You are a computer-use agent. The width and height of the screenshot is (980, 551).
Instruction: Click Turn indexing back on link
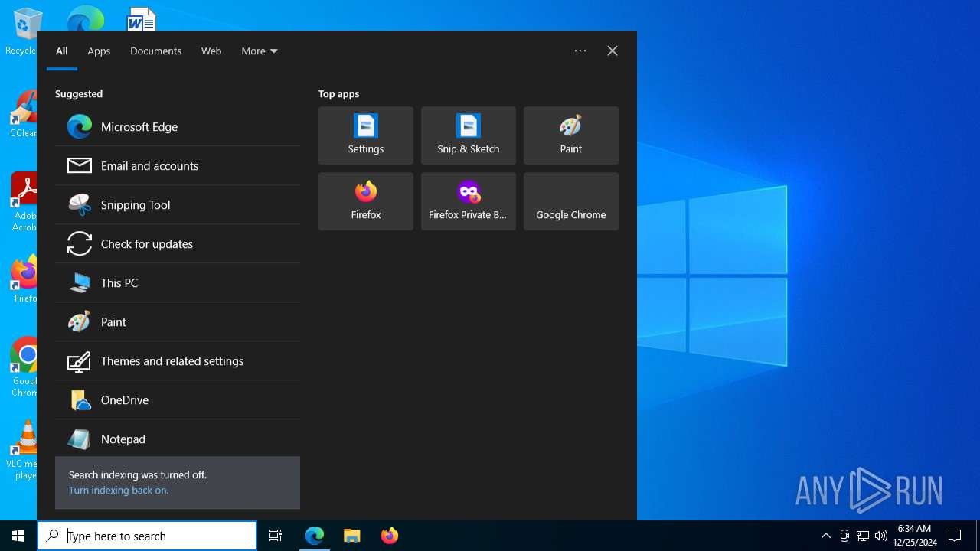click(119, 491)
